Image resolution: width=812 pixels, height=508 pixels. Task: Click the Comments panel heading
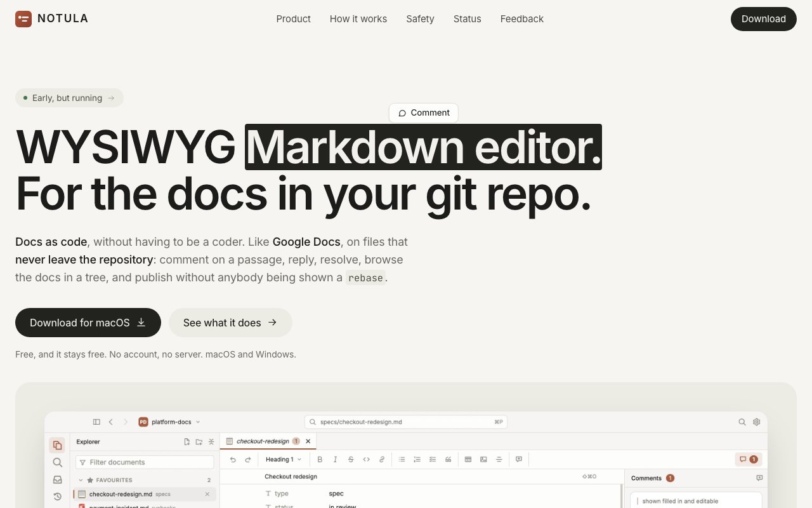point(646,478)
